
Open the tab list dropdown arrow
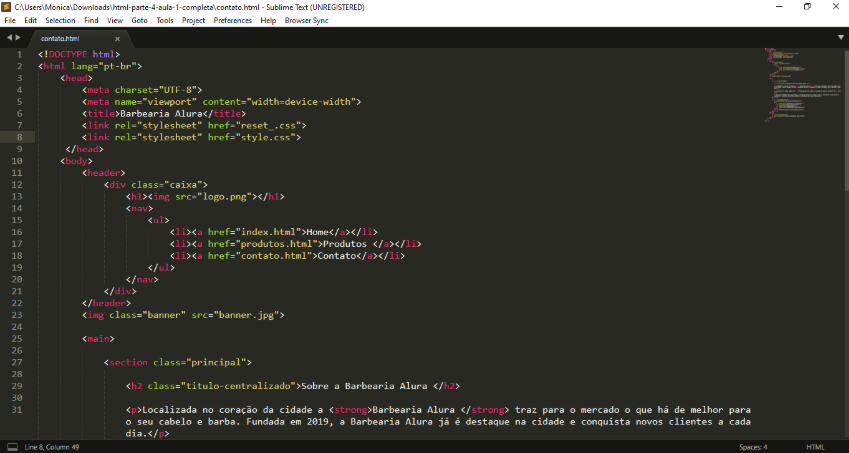[840, 37]
